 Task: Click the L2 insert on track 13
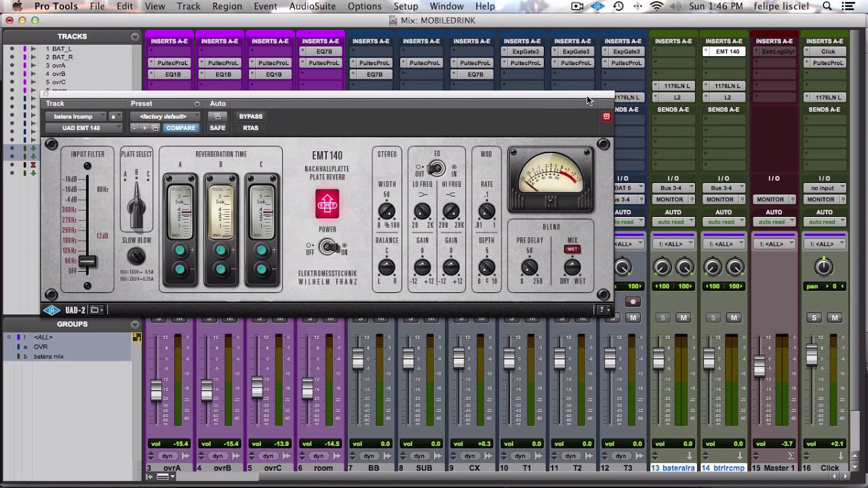tap(673, 98)
